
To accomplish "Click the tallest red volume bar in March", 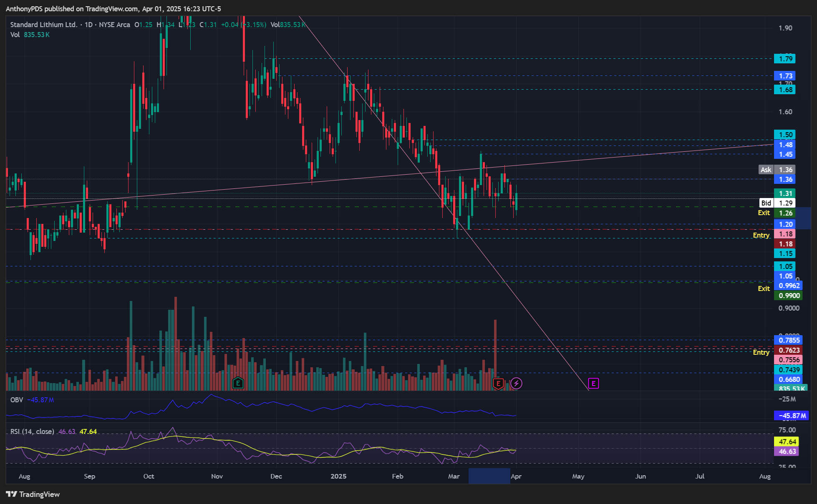I will coord(495,355).
